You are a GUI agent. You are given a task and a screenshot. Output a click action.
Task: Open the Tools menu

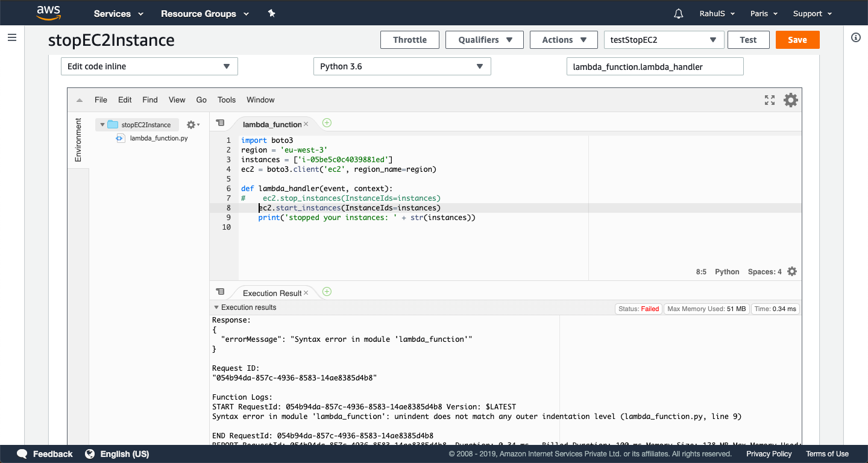(x=227, y=100)
